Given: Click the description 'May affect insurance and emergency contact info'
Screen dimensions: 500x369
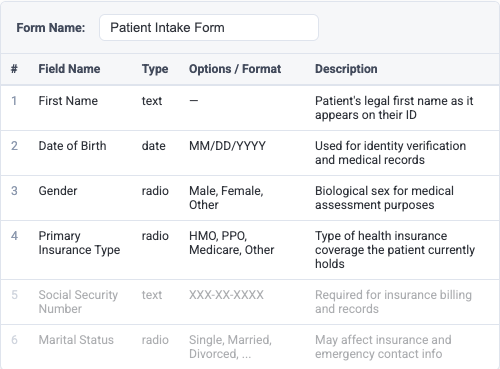Looking at the screenshot, I should 383,347.
